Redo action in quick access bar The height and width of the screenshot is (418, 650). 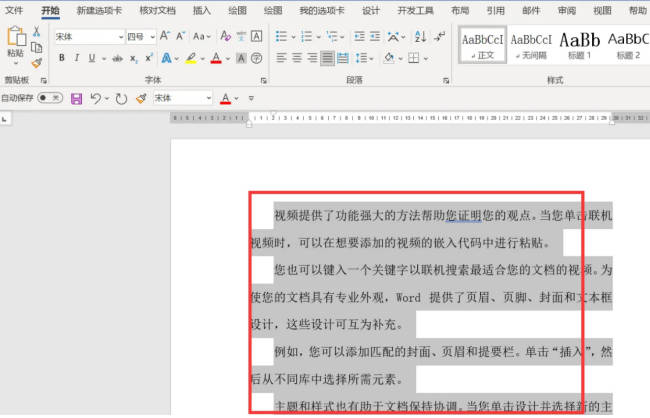click(x=121, y=98)
